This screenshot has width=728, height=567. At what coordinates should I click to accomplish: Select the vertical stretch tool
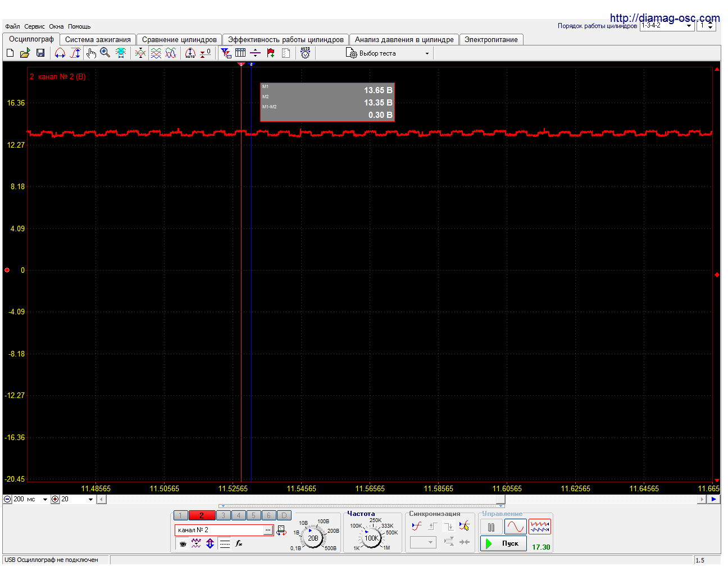click(x=75, y=53)
